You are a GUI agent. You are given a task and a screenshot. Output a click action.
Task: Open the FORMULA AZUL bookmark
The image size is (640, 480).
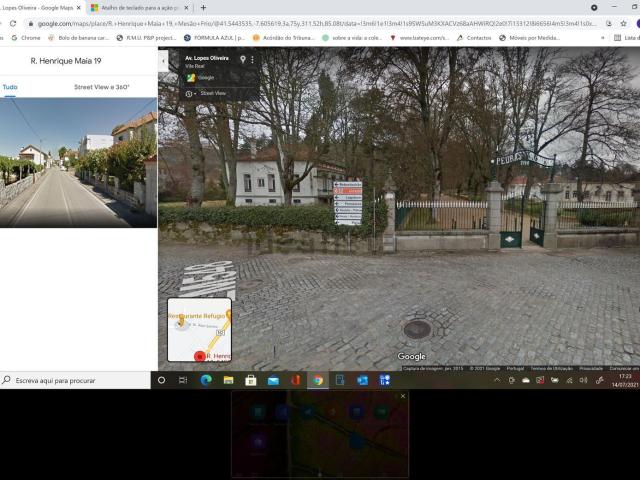point(214,38)
